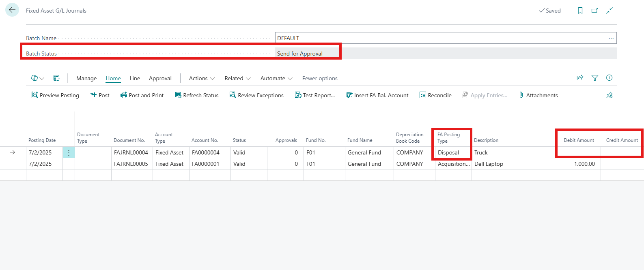The image size is (644, 270).
Task: Open the Approval menu
Action: coord(160,78)
